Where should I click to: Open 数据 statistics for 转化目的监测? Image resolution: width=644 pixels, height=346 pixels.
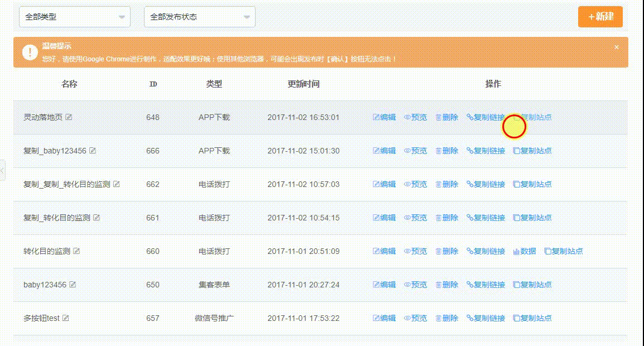pos(525,251)
